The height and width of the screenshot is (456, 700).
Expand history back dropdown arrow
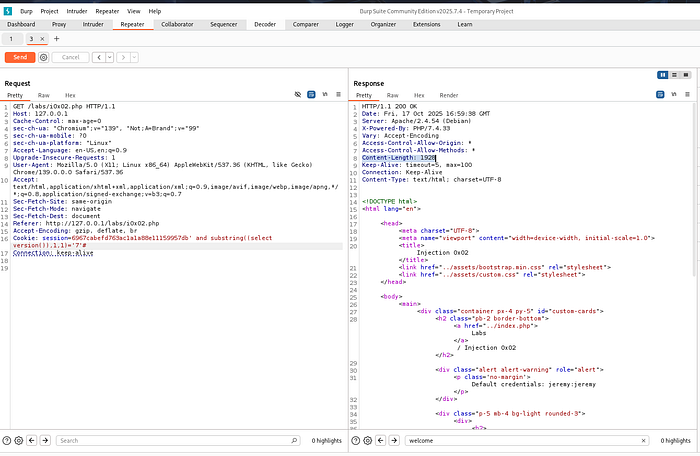109,57
